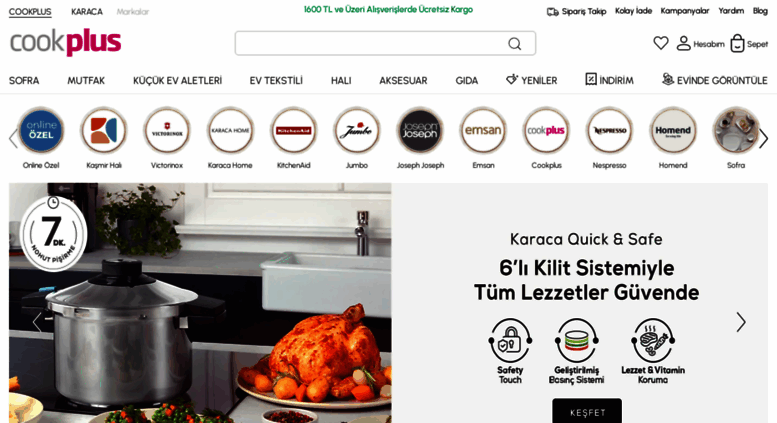Select the Nespresso brand circle
This screenshot has width=777, height=423.
[x=610, y=131]
